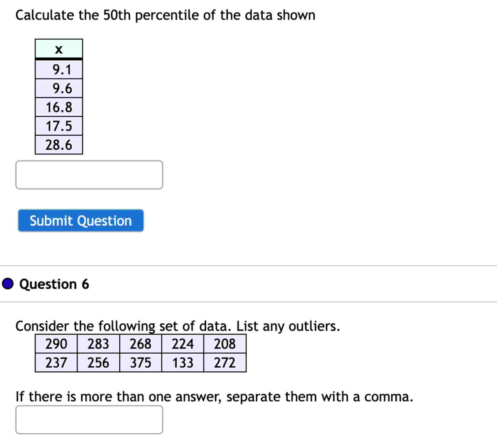
Task: Click the cell containing 208
Action: click(x=225, y=344)
